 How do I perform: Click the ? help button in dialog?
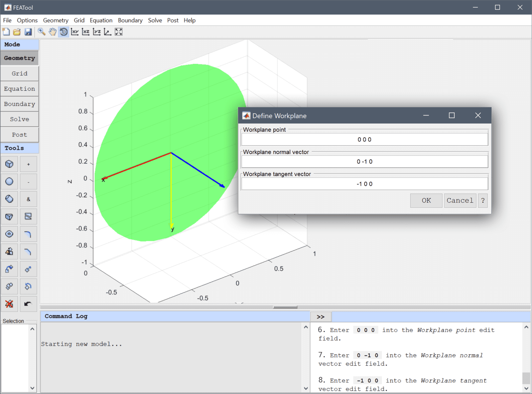(483, 201)
